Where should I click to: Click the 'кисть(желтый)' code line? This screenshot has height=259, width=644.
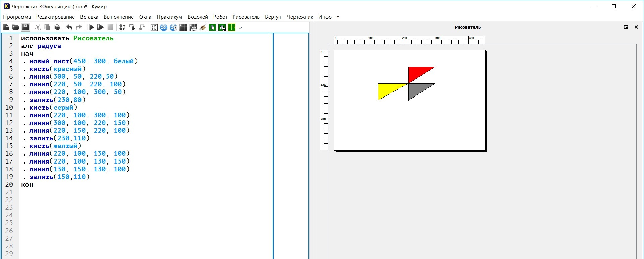pos(55,146)
